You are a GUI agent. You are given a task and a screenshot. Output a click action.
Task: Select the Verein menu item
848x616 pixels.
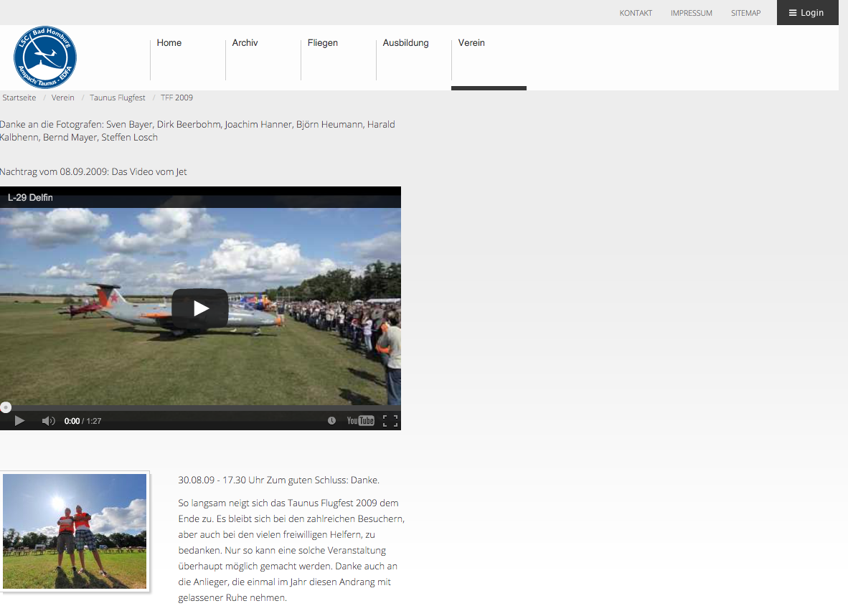click(471, 43)
